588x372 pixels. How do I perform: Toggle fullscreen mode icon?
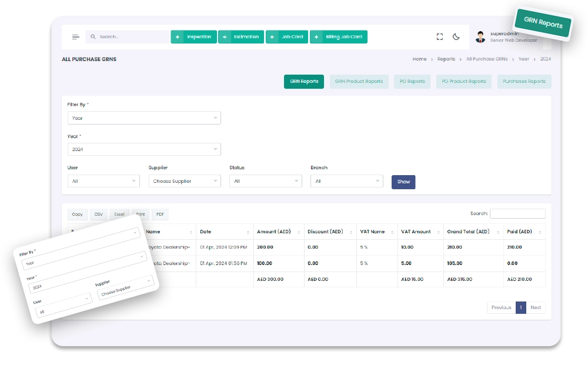[x=439, y=36]
